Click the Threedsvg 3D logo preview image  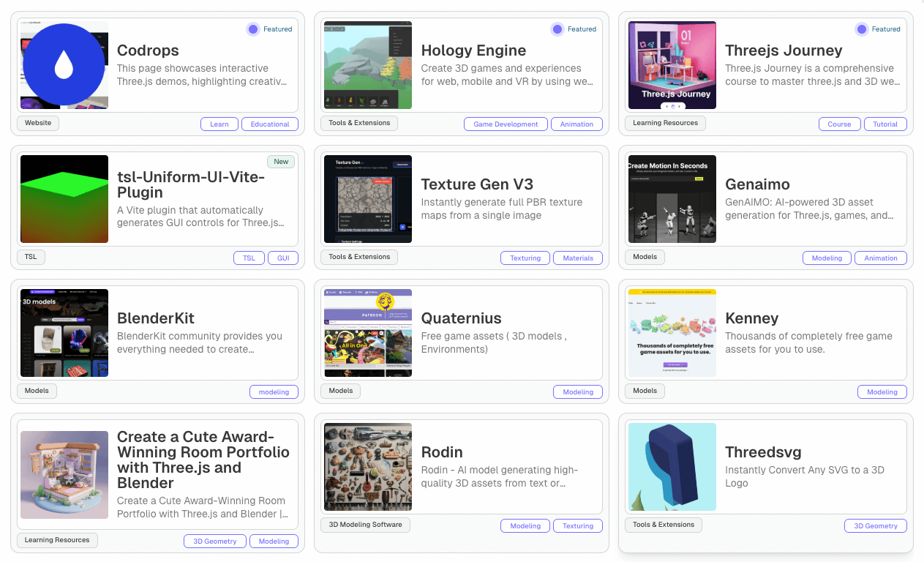(x=672, y=466)
